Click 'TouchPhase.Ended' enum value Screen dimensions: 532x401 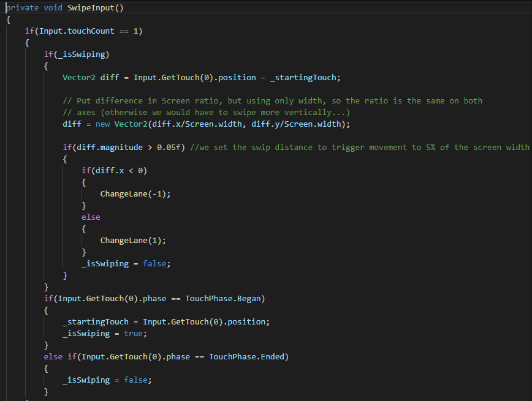[x=246, y=356]
